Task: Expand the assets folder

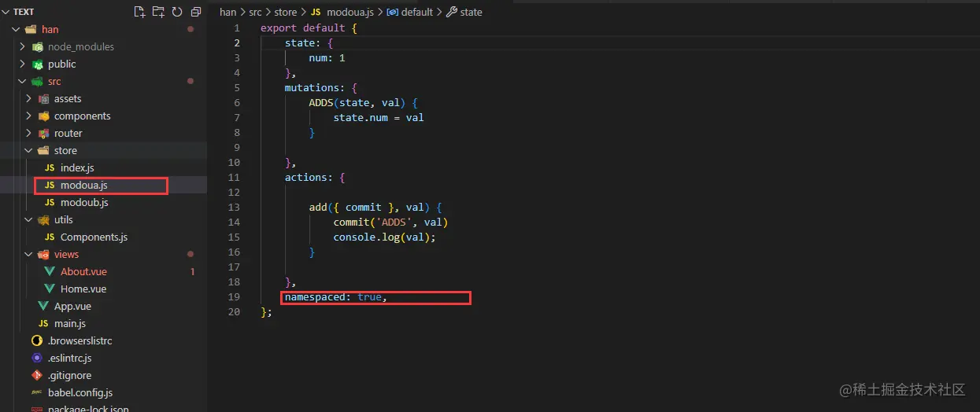Action: (28, 98)
